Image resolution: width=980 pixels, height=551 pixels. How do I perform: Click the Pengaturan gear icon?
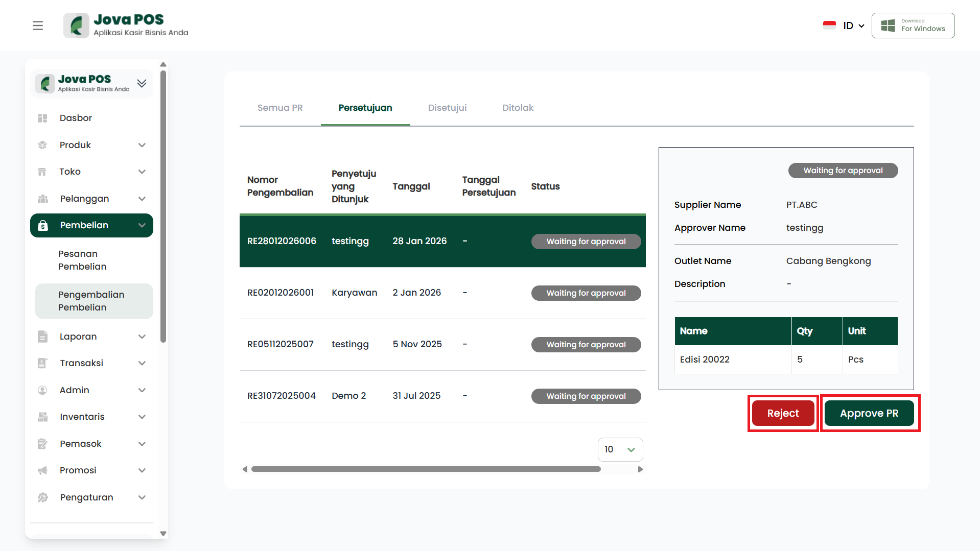click(42, 497)
